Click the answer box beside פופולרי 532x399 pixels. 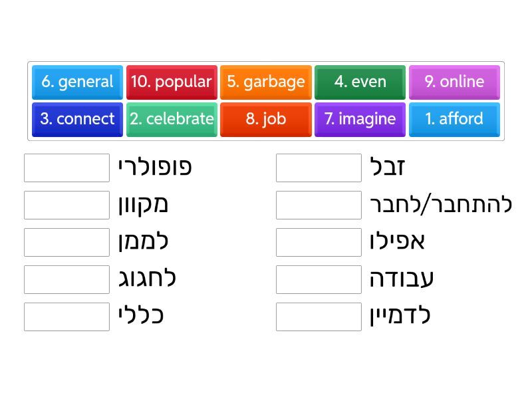[x=66, y=168]
